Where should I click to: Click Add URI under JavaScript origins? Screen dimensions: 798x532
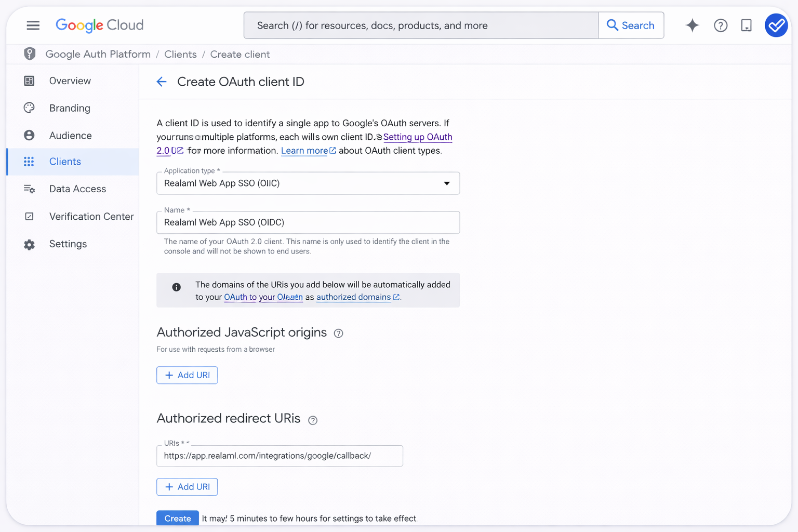click(x=187, y=375)
